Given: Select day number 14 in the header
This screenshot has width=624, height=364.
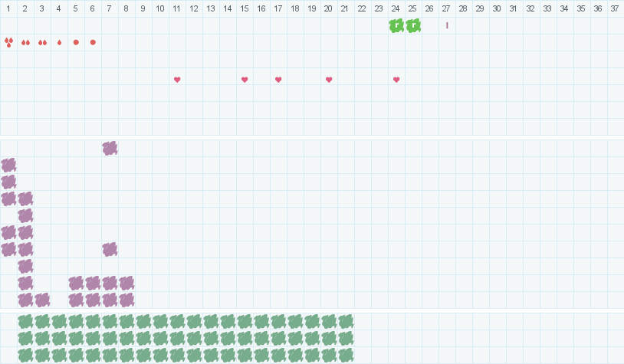Looking at the screenshot, I should 227,8.
